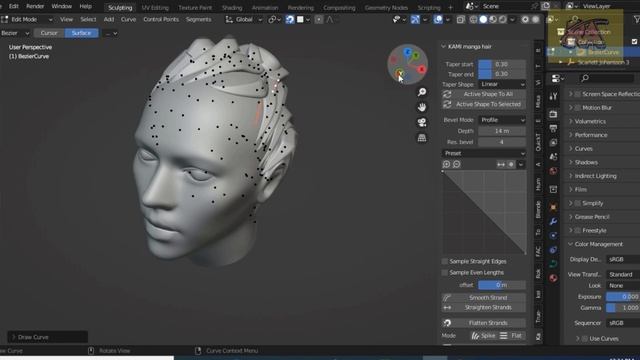The height and width of the screenshot is (360, 640).
Task: Open World properties red globe icon
Action: [x=553, y=171]
